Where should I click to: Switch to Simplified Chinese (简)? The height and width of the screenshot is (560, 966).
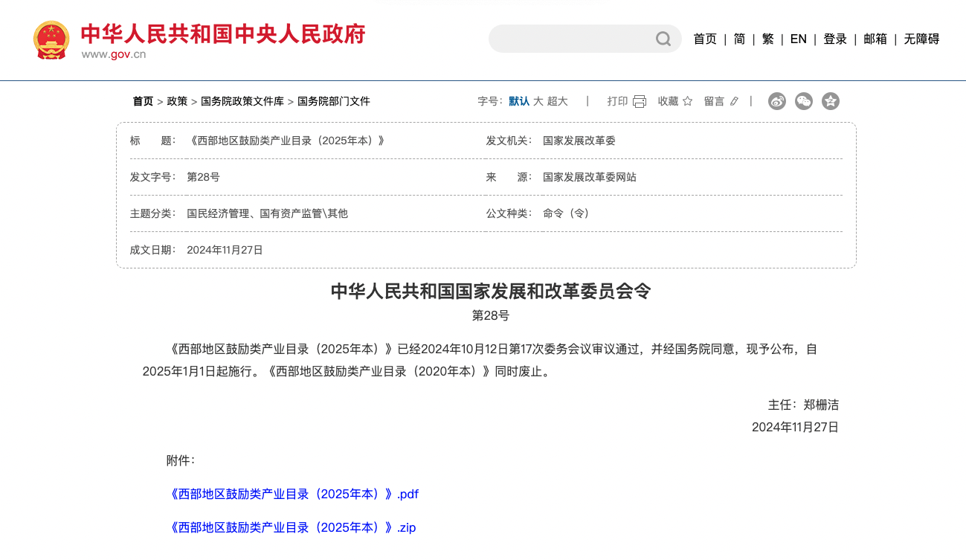point(739,39)
